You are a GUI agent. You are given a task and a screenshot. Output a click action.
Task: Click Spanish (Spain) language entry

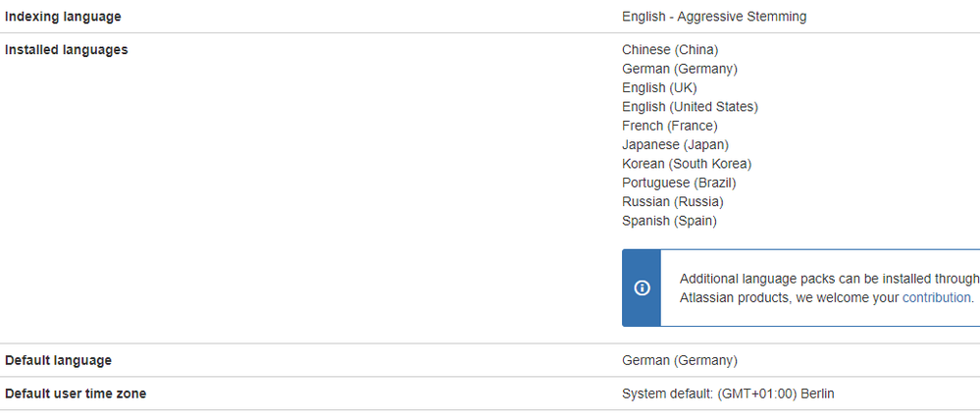point(669,221)
